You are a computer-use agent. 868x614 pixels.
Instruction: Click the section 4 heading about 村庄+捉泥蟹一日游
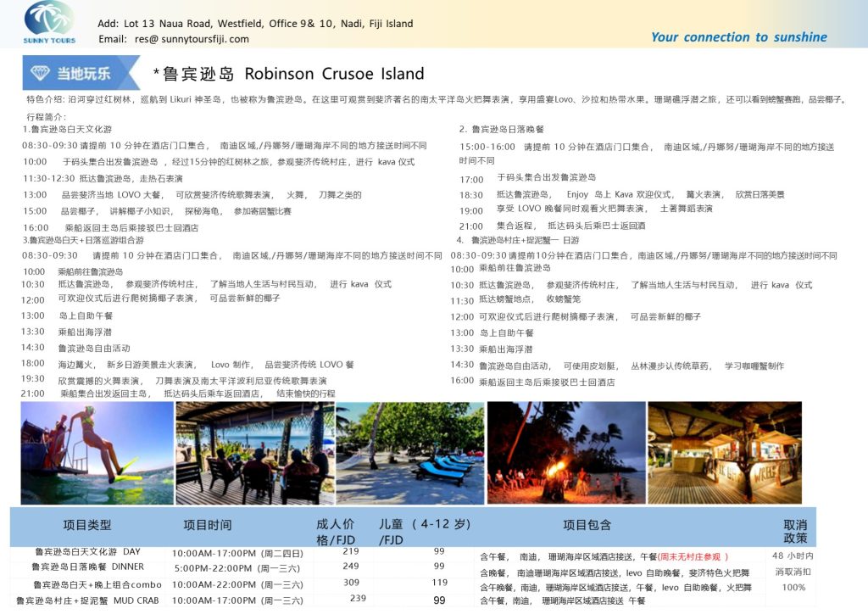tap(518, 240)
